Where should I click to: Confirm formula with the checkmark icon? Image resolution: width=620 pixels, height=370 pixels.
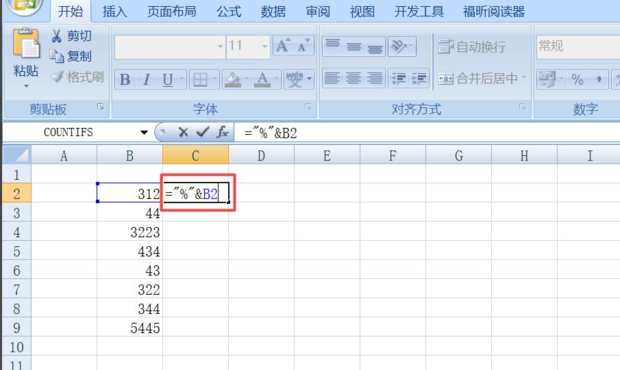202,132
